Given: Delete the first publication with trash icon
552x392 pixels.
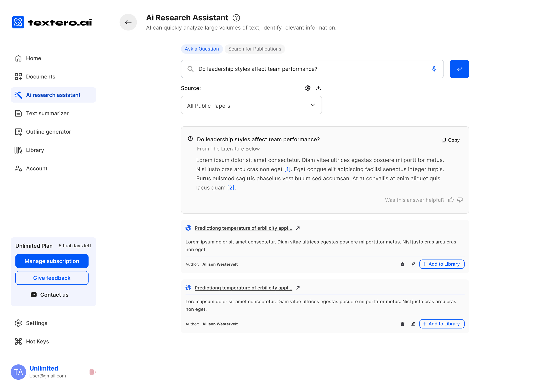Looking at the screenshot, I should tap(402, 264).
